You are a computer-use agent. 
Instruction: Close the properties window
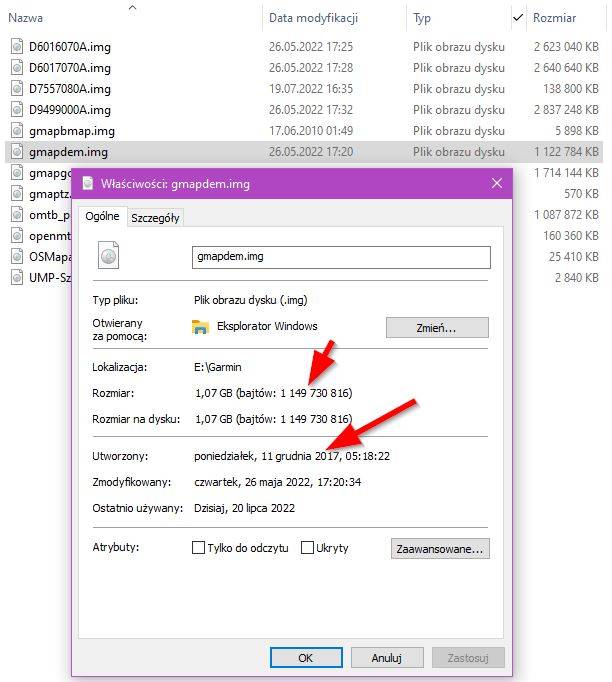[497, 184]
